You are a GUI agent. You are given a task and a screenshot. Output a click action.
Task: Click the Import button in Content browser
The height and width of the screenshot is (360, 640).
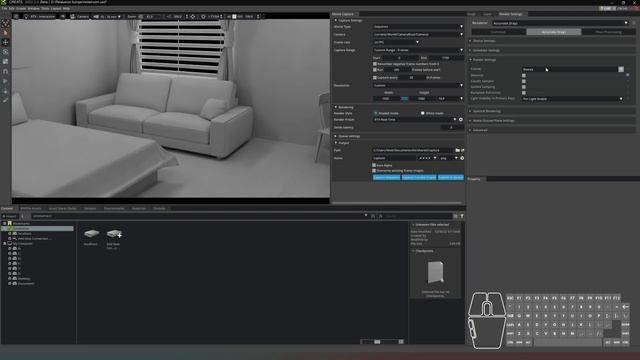(x=9, y=216)
